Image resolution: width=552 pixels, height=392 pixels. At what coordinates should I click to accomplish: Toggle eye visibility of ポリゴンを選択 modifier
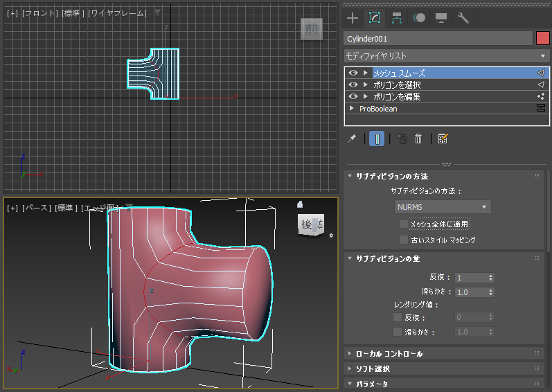click(353, 84)
